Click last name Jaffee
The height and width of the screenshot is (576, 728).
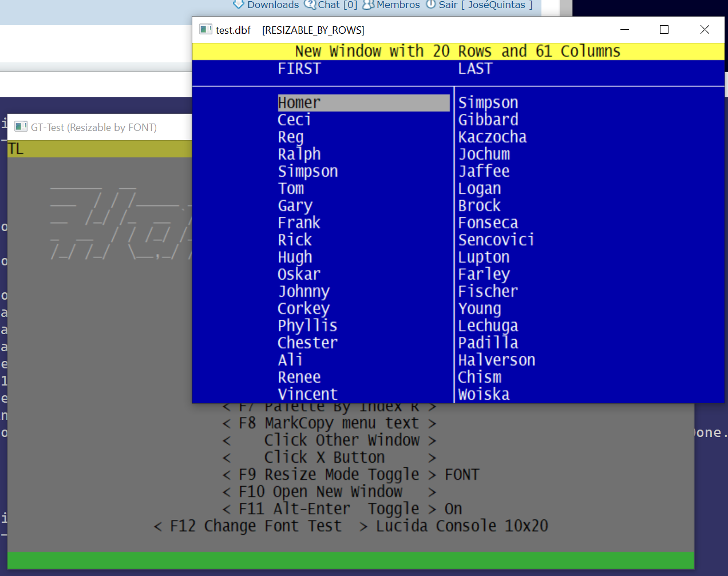[484, 172]
